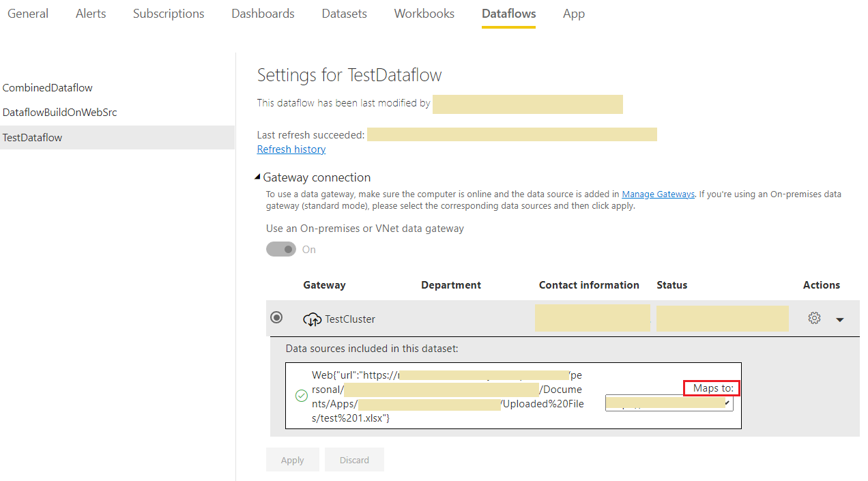Click the Status column header
Viewport: 868px width, 481px height.
(672, 285)
